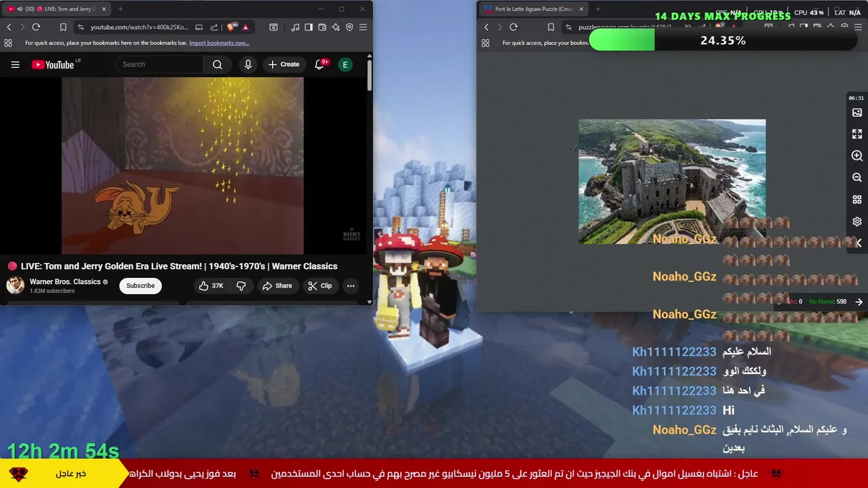Image resolution: width=868 pixels, height=488 pixels.
Task: Click the YouTube search input field
Action: coord(160,64)
